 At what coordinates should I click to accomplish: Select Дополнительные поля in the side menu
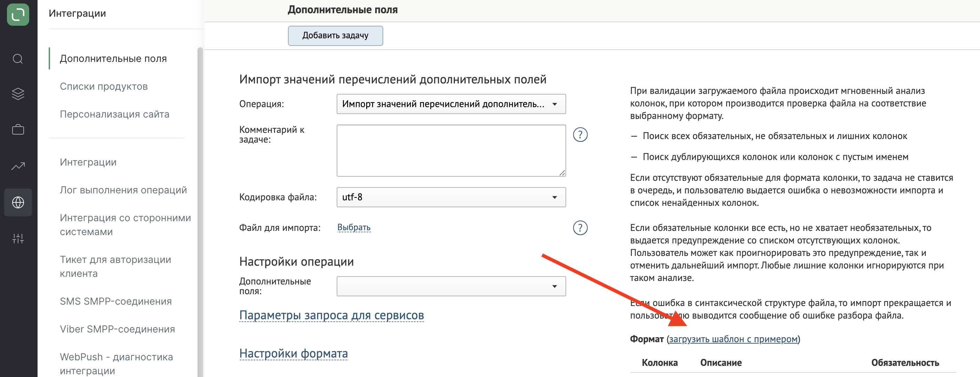(113, 58)
